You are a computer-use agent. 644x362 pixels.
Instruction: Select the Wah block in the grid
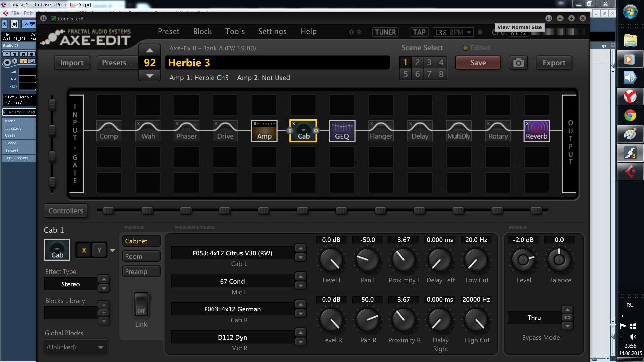(148, 131)
